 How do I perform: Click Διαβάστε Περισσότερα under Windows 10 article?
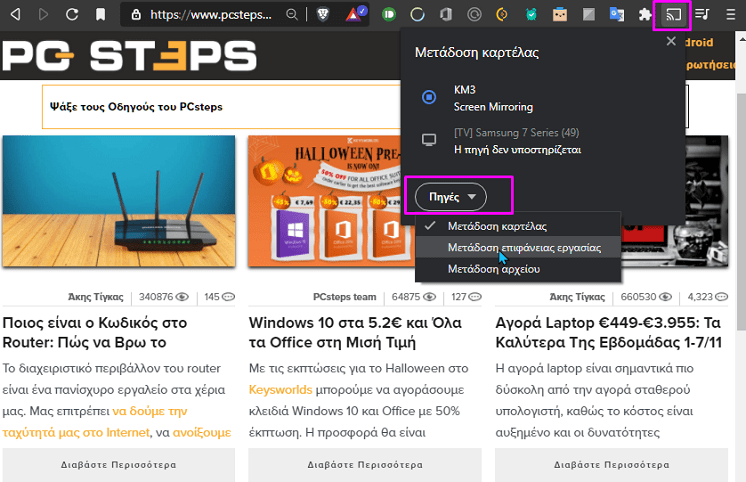(x=365, y=465)
